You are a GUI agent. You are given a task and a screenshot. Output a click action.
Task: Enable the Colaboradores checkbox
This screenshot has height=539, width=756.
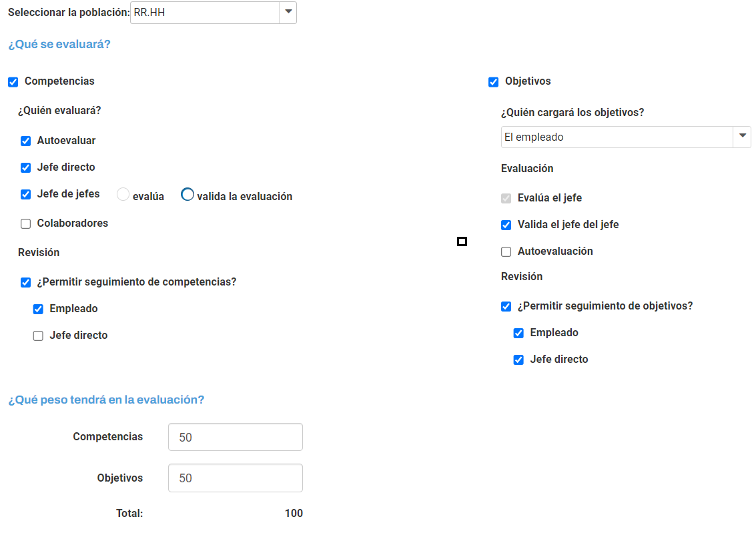coord(25,223)
